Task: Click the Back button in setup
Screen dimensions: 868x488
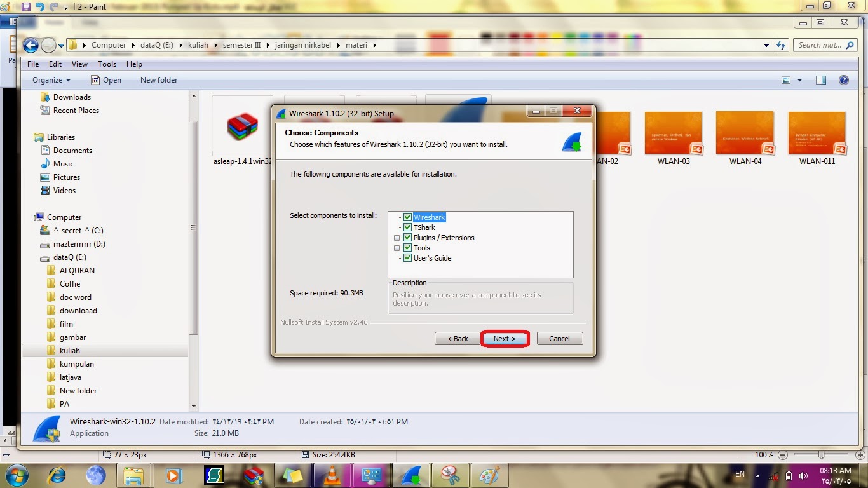Action: (x=458, y=339)
